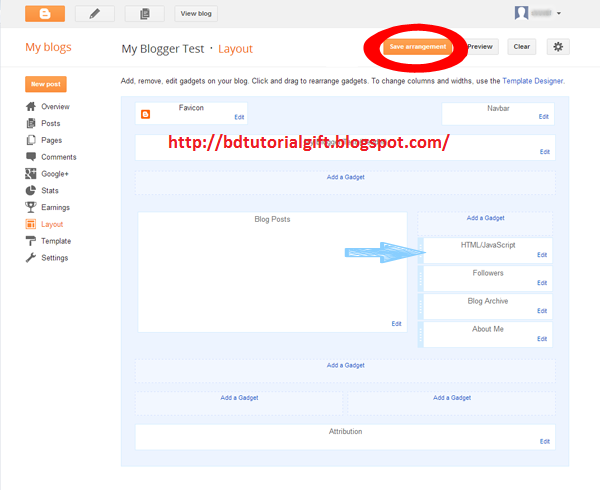
Task: Click the Blog Archive gadget drag handle
Action: click(421, 306)
